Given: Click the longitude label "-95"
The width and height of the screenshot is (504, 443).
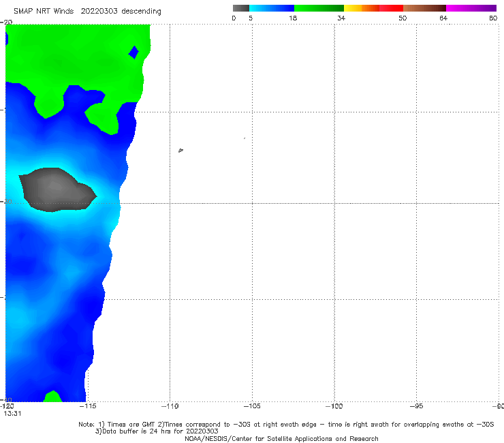Looking at the screenshot, I should pyautogui.click(x=416, y=406).
